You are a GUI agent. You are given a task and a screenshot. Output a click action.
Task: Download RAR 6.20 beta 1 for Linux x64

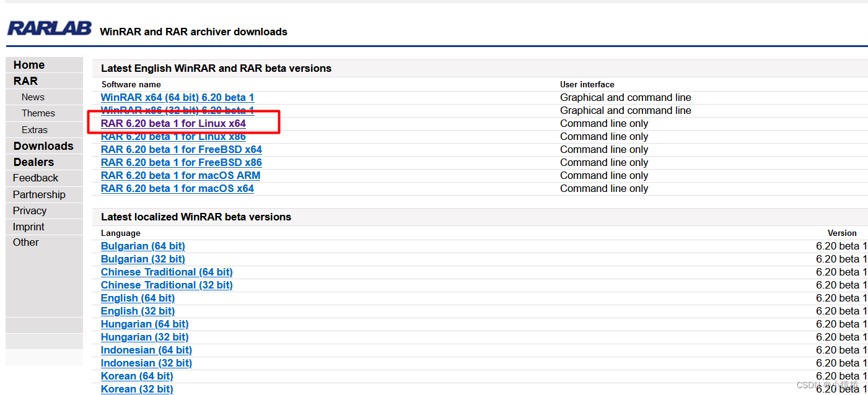[x=173, y=124]
